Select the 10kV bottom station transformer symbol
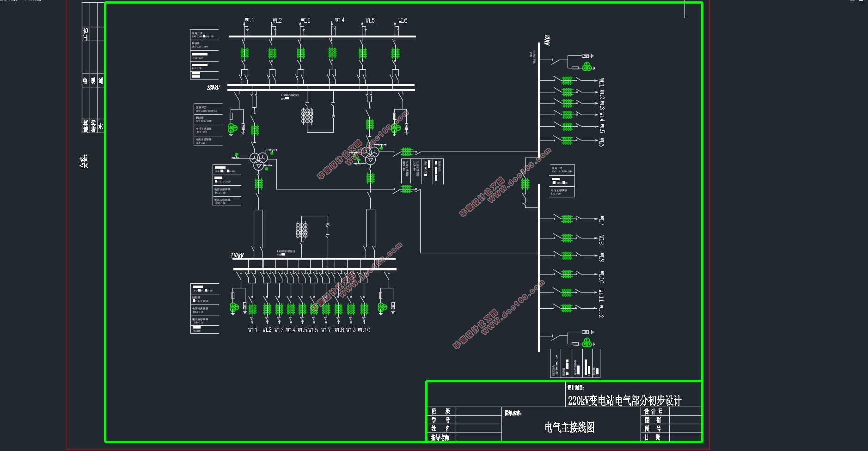This screenshot has height=451, width=868. (x=587, y=343)
